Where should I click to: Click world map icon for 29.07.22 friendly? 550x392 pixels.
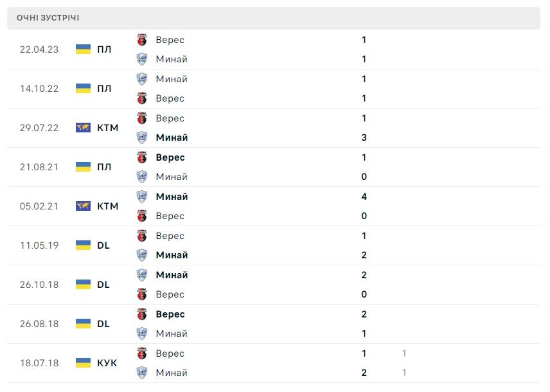click(83, 128)
